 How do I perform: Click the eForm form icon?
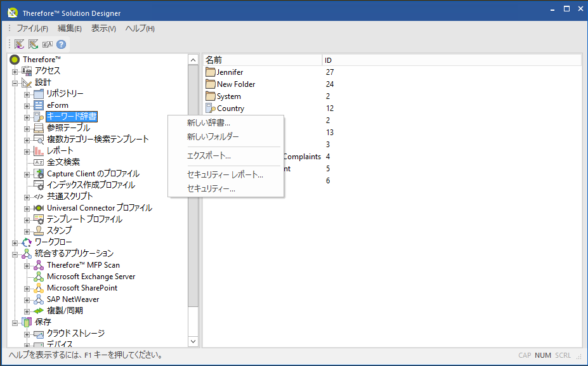[x=39, y=105]
